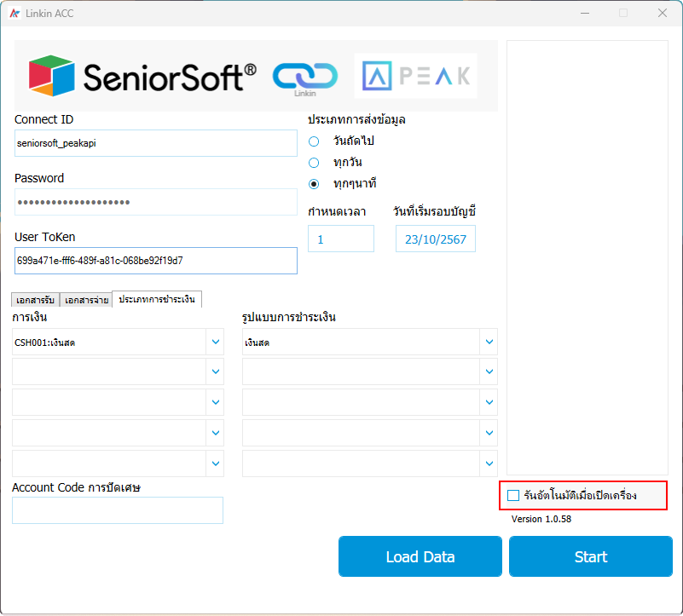Click the การเงิน heading
The width and height of the screenshot is (683, 616).
pyautogui.click(x=30, y=317)
